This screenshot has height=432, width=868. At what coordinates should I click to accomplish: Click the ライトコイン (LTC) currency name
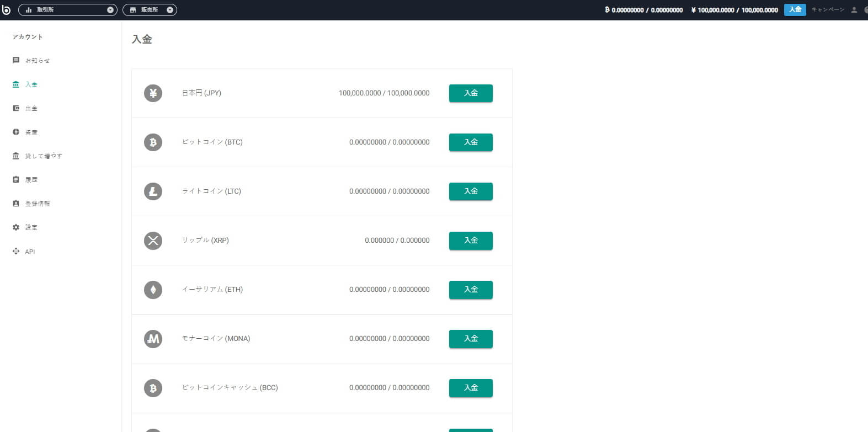pyautogui.click(x=212, y=191)
